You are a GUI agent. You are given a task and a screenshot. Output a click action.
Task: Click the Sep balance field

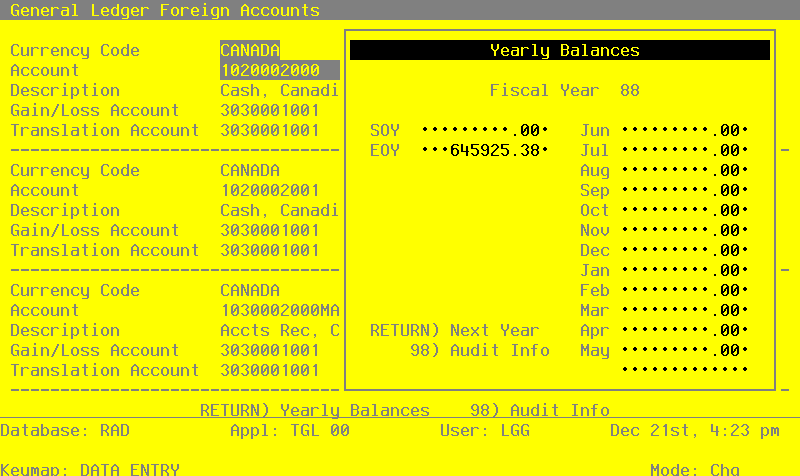pos(685,190)
